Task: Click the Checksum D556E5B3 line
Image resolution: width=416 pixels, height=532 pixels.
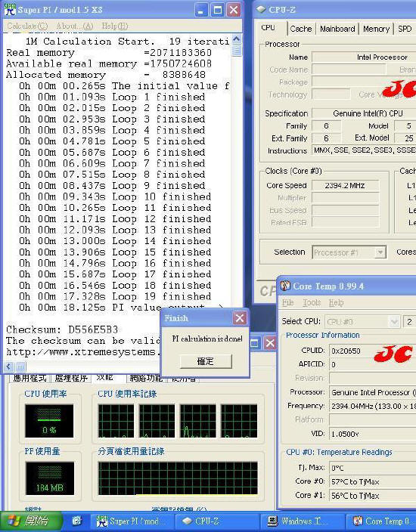Action: pyautogui.click(x=62, y=329)
